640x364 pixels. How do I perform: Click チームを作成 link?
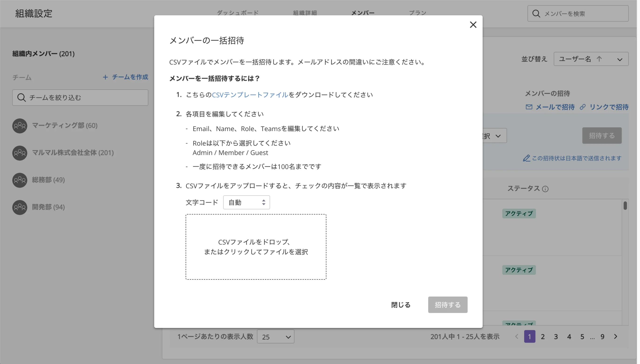coord(130,77)
